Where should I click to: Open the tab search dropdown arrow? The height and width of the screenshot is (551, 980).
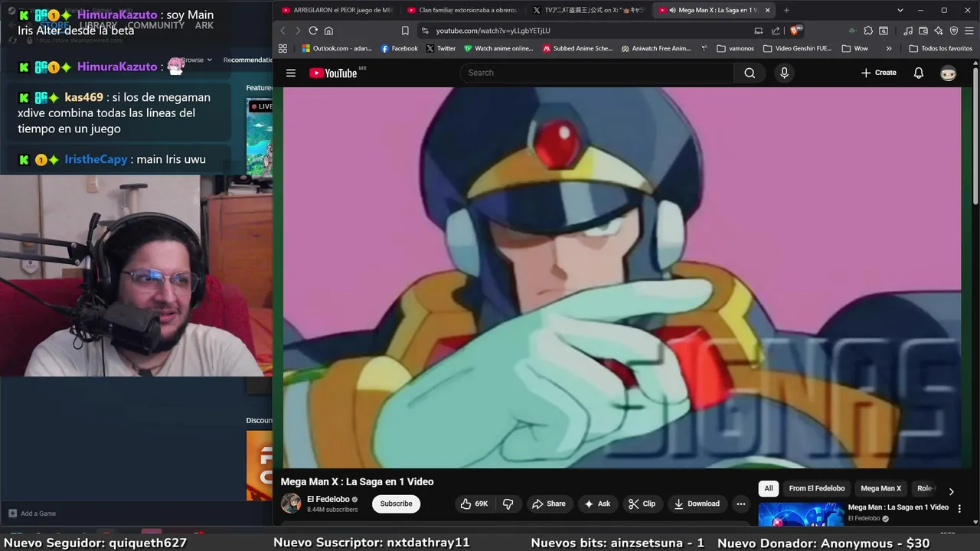[x=900, y=10]
